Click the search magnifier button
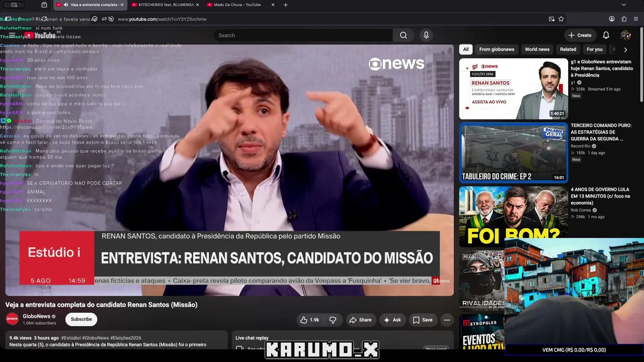Screen dimensions: 644x362 click(404, 35)
